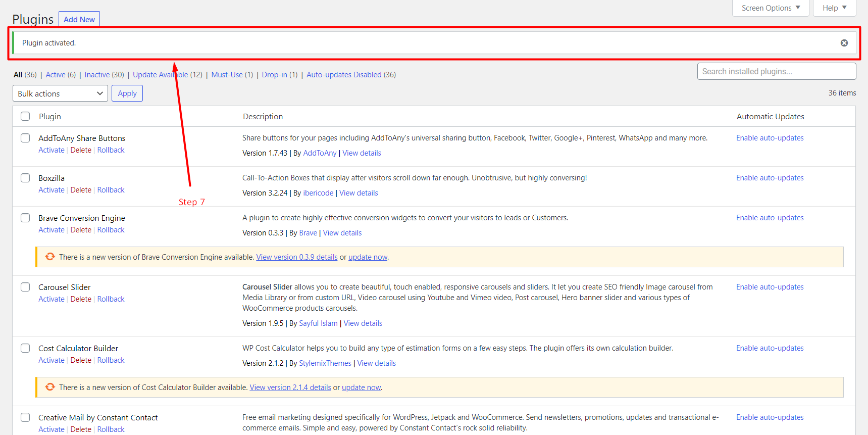Open the Bulk actions dropdown
868x435 pixels.
60,93
